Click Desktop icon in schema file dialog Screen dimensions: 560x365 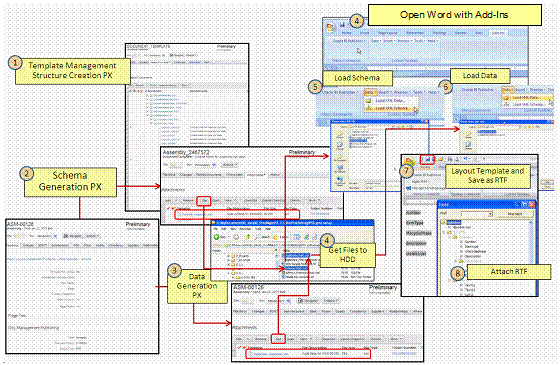(340, 145)
